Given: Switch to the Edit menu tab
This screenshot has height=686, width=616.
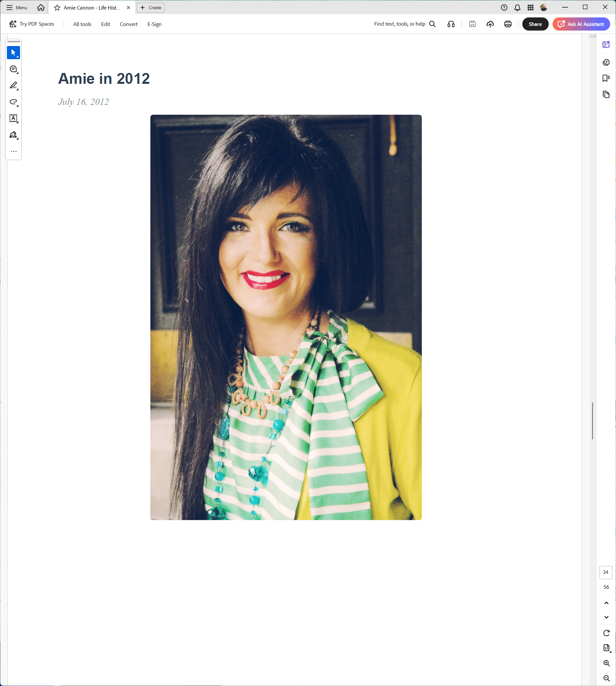Looking at the screenshot, I should [105, 24].
